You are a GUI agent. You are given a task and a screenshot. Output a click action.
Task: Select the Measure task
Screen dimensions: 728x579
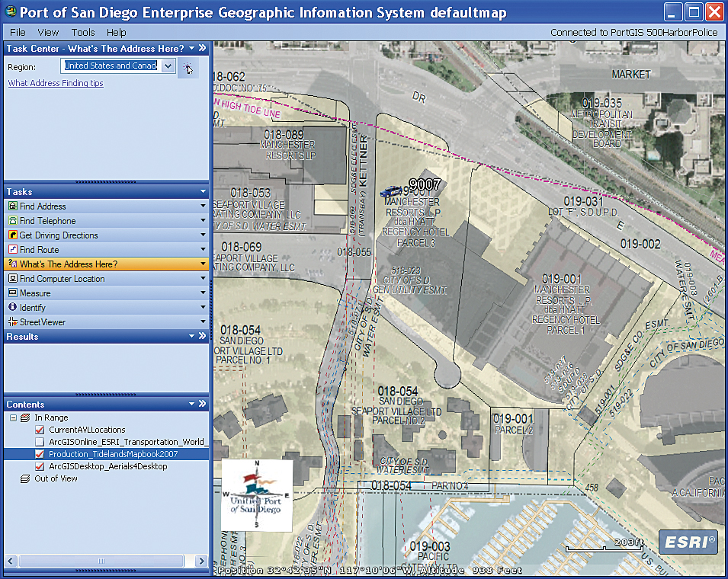tap(106, 293)
